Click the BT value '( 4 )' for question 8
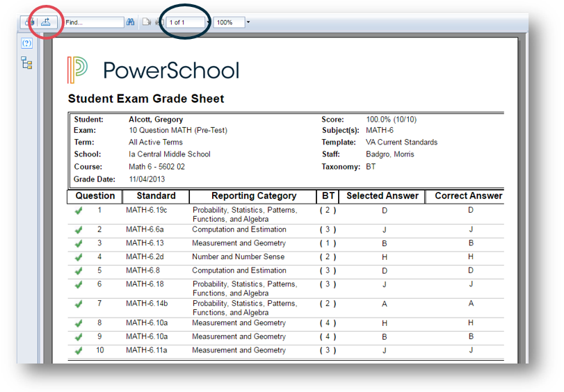The image size is (564, 392). click(328, 323)
